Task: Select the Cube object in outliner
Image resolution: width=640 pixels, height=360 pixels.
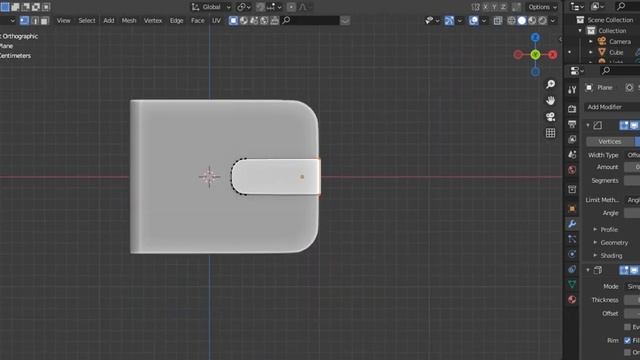Action: click(x=616, y=53)
